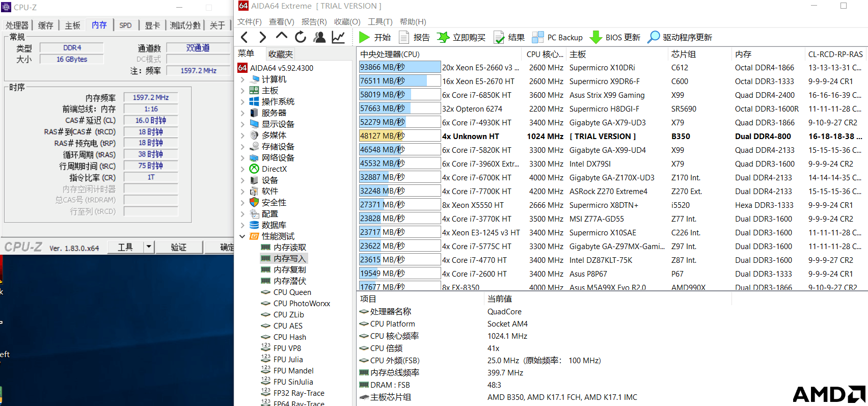Switch to the 收藏夹 tab in AIDA64
Screen dimensions: 868x406
pyautogui.click(x=281, y=54)
